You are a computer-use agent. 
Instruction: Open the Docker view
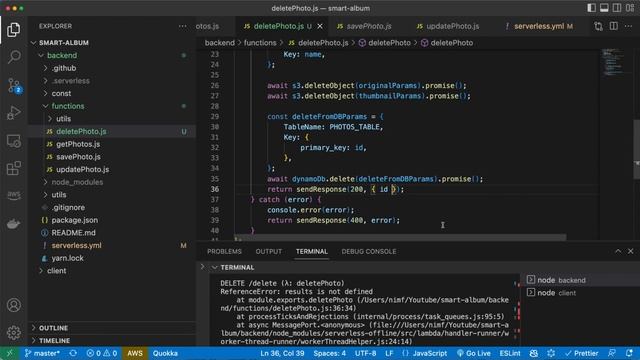coord(13,224)
